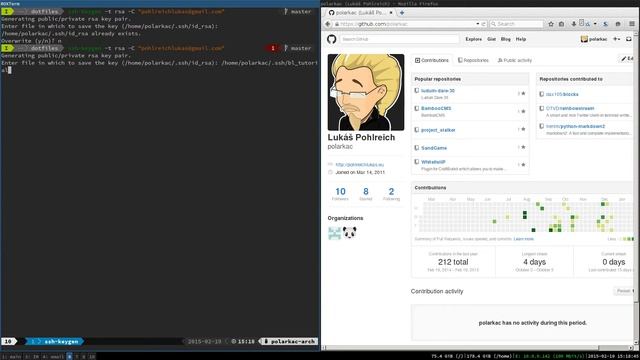Open Help in GitHub header
Screen dimensions: 640x360
click(520, 39)
